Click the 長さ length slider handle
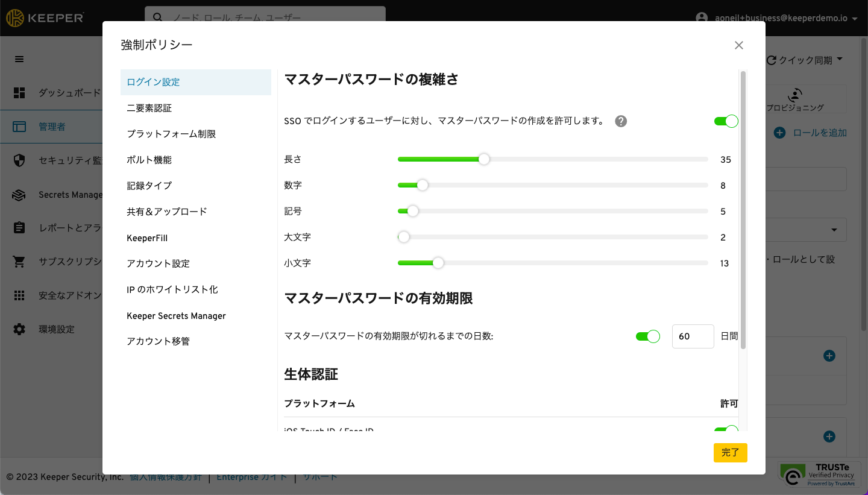Screen dimensions: 868x495 click(483, 159)
